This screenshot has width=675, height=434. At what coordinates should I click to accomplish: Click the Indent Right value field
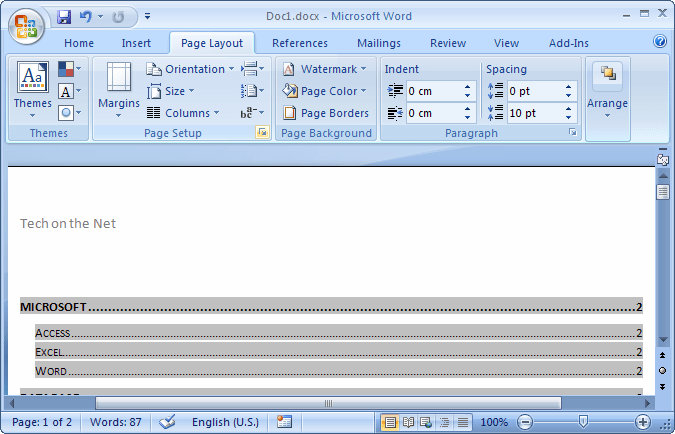(433, 113)
